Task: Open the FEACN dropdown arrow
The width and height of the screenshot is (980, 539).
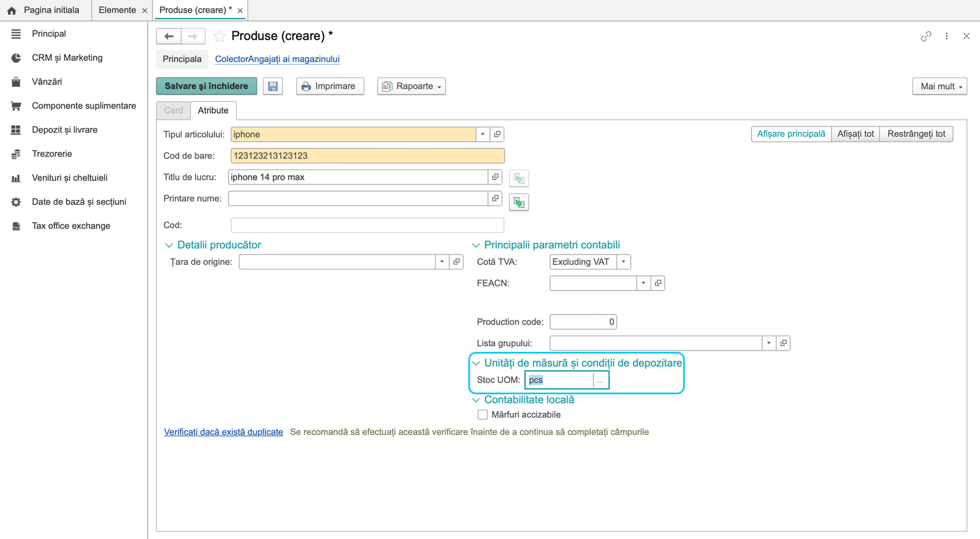Action: [x=643, y=283]
